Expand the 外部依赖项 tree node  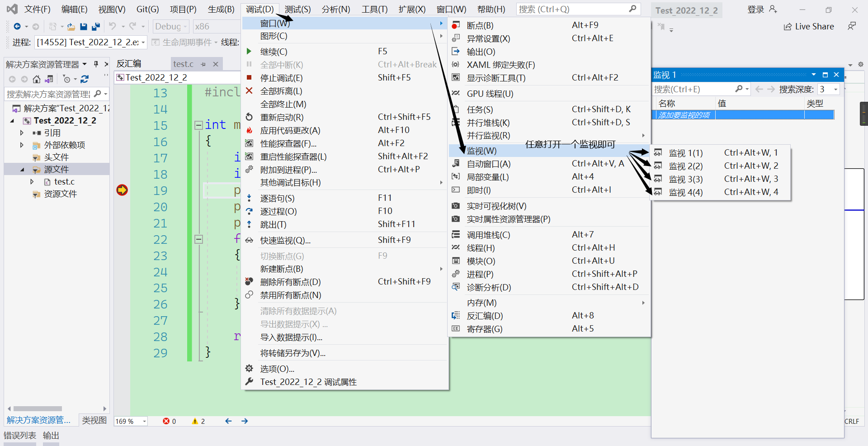point(22,145)
